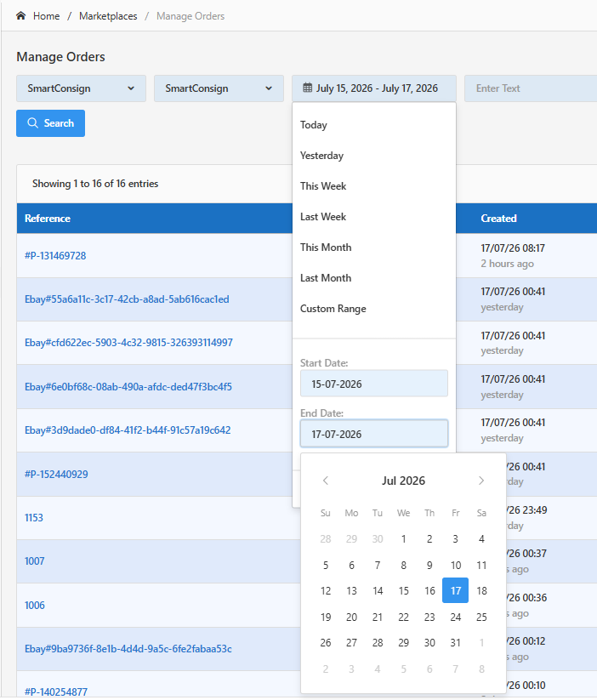This screenshot has height=700, width=597.
Task: Open order #P-152440929
Action: point(56,474)
